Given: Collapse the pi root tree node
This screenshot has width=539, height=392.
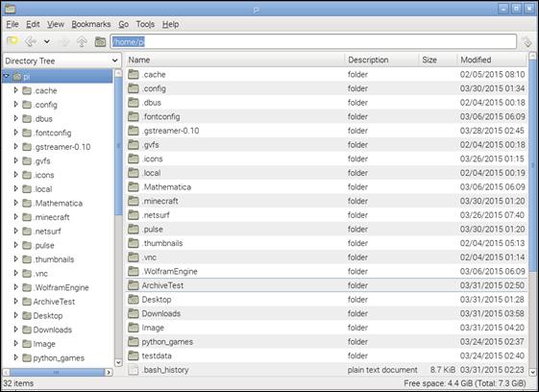Looking at the screenshot, I should 6,76.
